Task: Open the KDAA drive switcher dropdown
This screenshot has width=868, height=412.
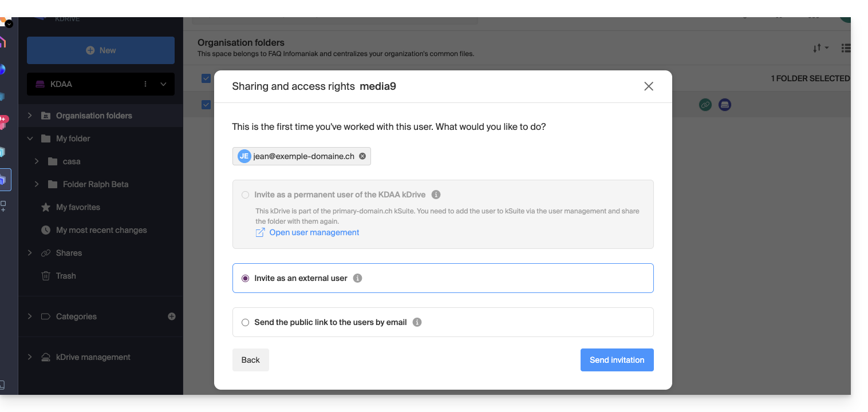Action: pos(163,84)
